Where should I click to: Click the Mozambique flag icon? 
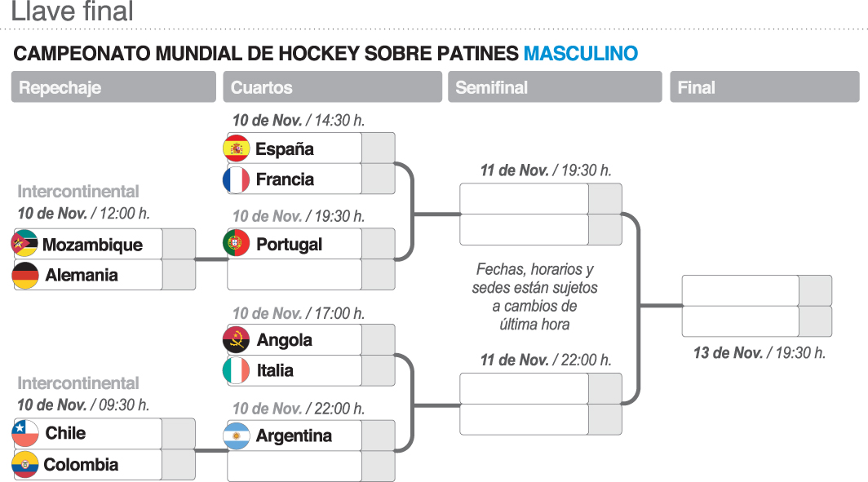(25, 244)
